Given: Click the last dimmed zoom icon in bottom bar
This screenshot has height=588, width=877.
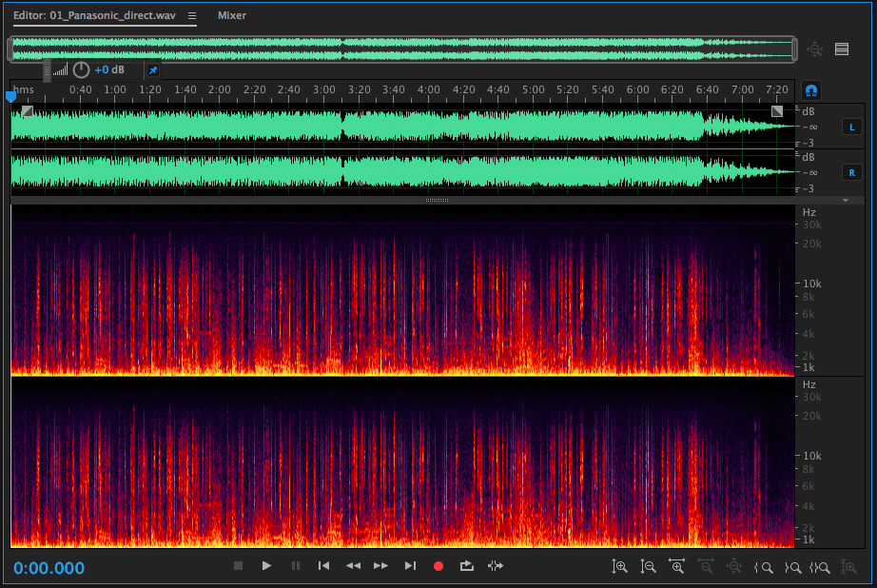Looking at the screenshot, I should 849,567.
